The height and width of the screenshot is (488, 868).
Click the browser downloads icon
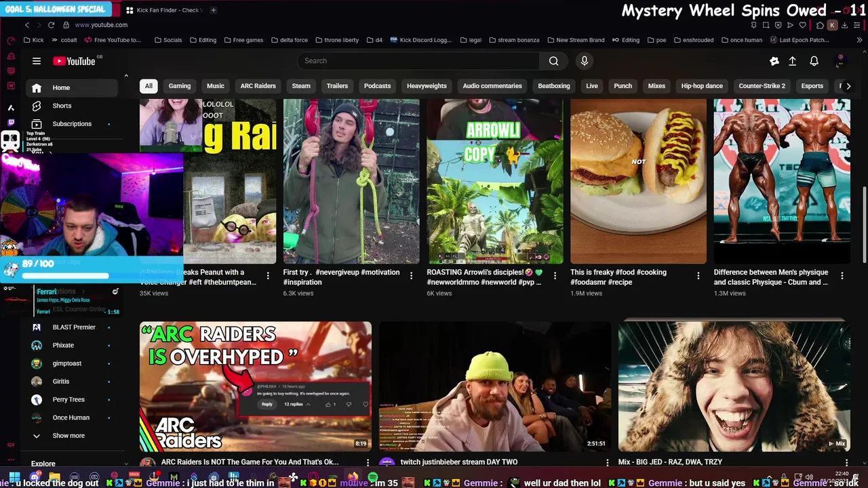844,25
